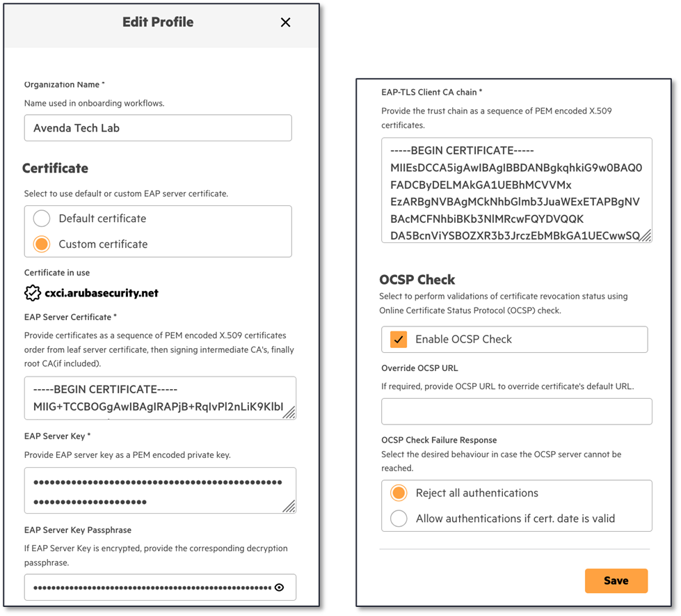Close the Edit Profile dialog
Image resolution: width=681 pixels, height=616 pixels.
[285, 22]
